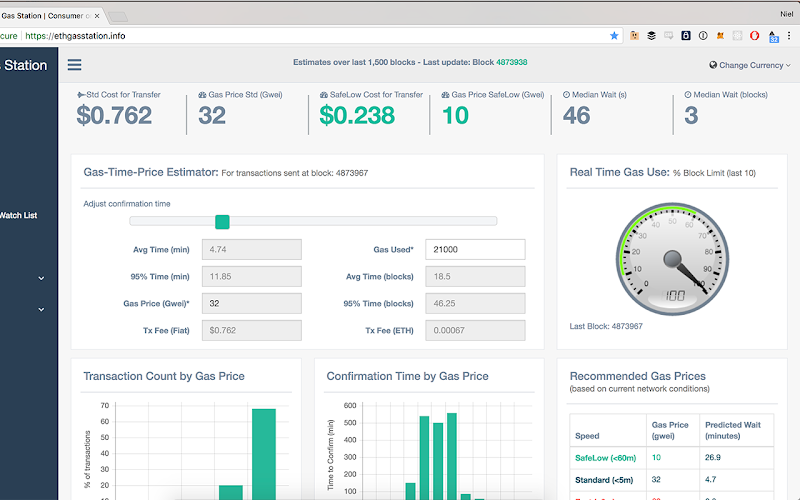Viewport: 800px width, 500px height.
Task: Open the Change Currency dropdown
Action: point(750,65)
